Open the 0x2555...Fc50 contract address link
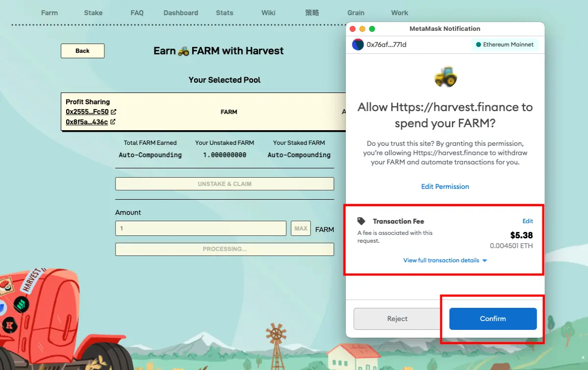The height and width of the screenshot is (370, 588). tap(87, 112)
